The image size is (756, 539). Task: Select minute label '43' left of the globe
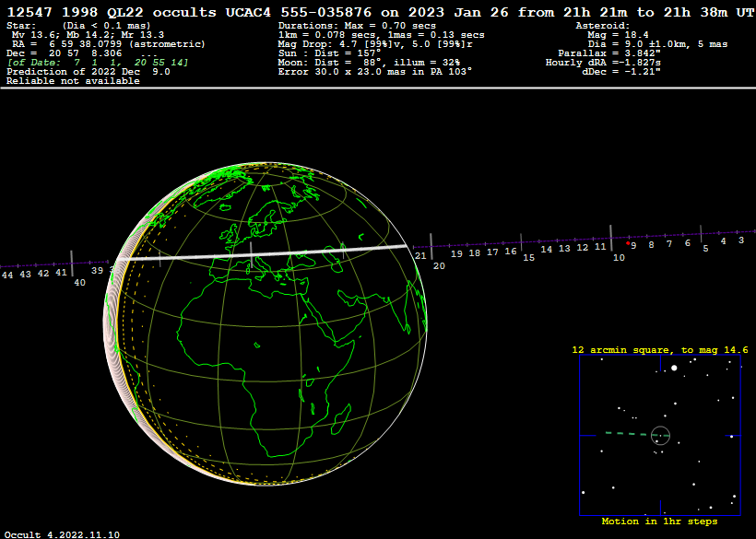click(x=25, y=275)
